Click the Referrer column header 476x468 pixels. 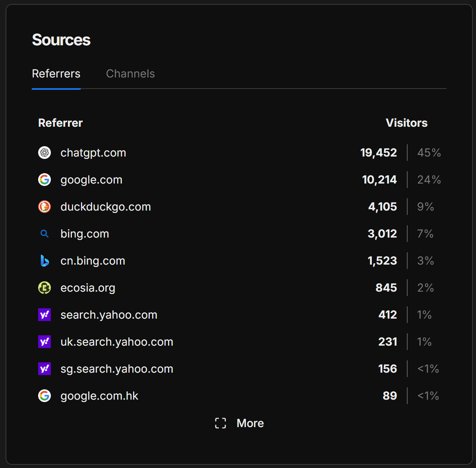(x=60, y=123)
